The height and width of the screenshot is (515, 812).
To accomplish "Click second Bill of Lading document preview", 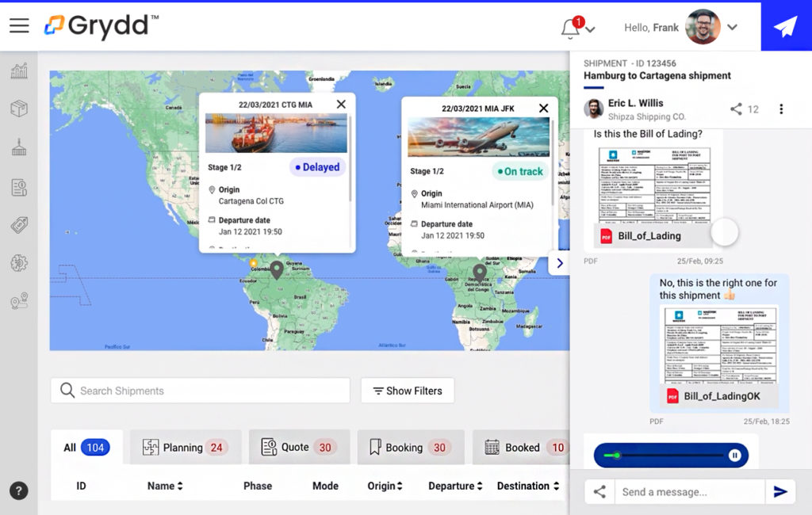I will point(720,345).
